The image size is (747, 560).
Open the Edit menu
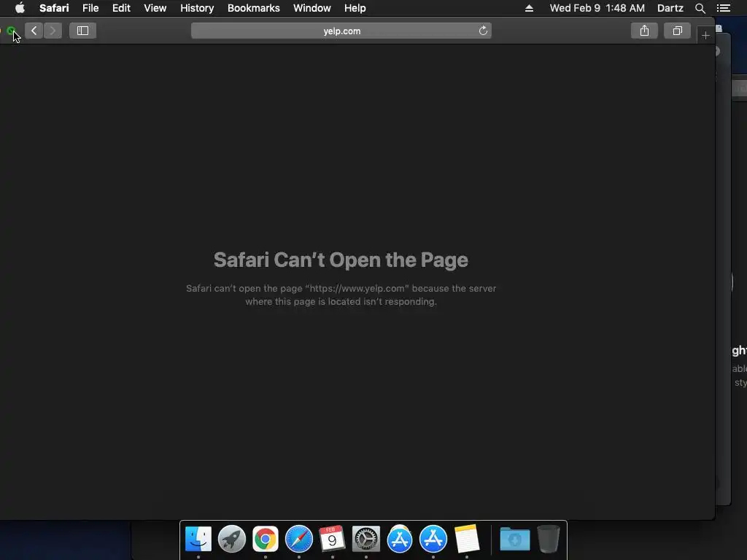point(121,8)
